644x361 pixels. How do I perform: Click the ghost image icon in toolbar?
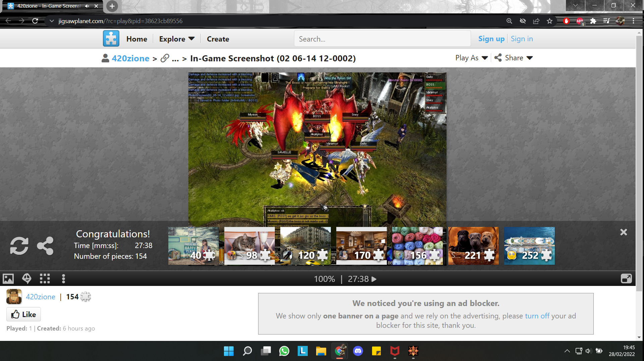point(27,279)
